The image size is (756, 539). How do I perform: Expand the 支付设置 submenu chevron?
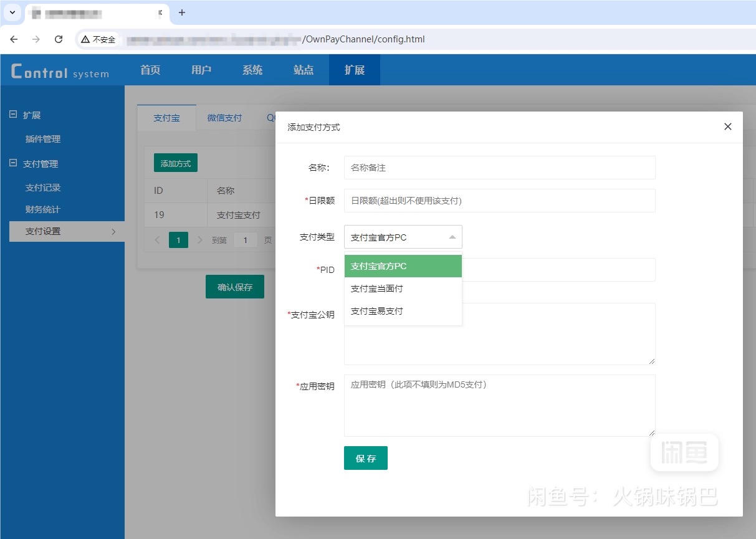click(114, 231)
